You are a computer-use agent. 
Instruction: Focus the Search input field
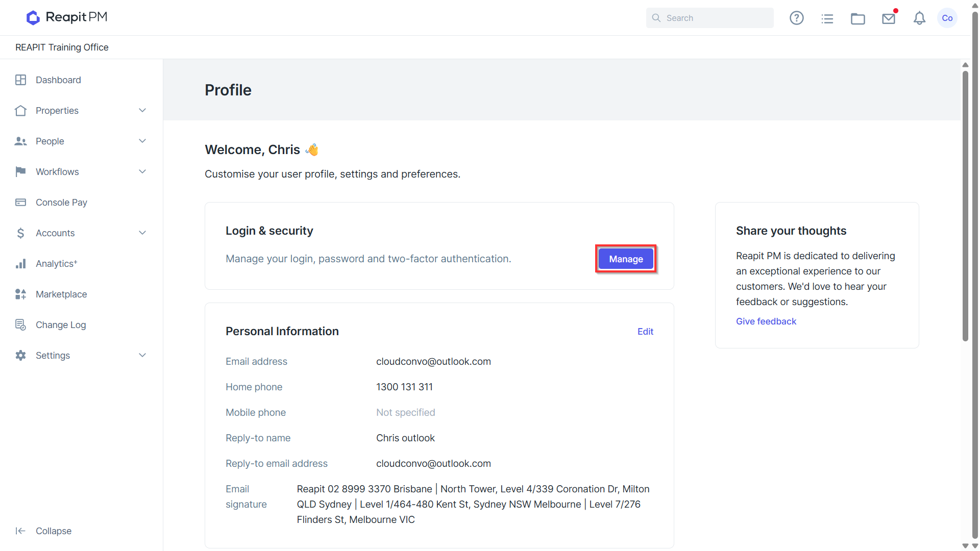(709, 18)
